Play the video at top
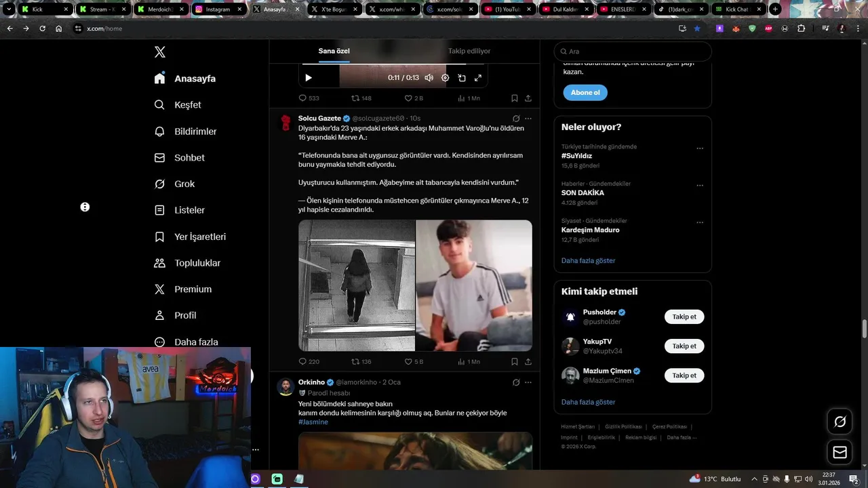The height and width of the screenshot is (488, 868). [x=309, y=78]
